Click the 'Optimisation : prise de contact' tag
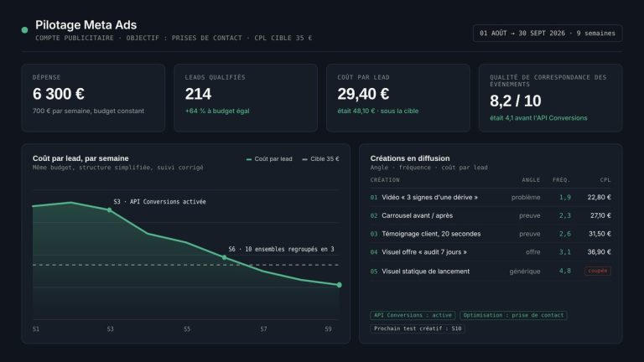644x362 pixels. point(513,315)
